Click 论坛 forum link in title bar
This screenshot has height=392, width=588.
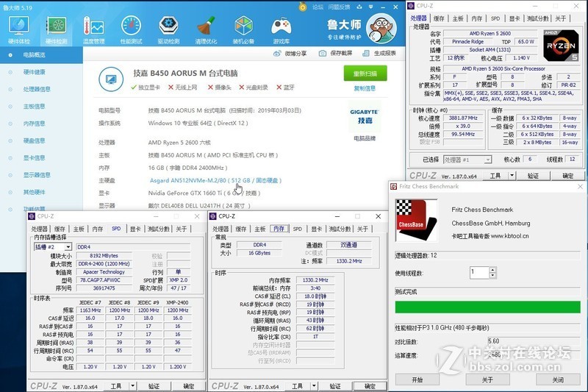tap(318, 7)
